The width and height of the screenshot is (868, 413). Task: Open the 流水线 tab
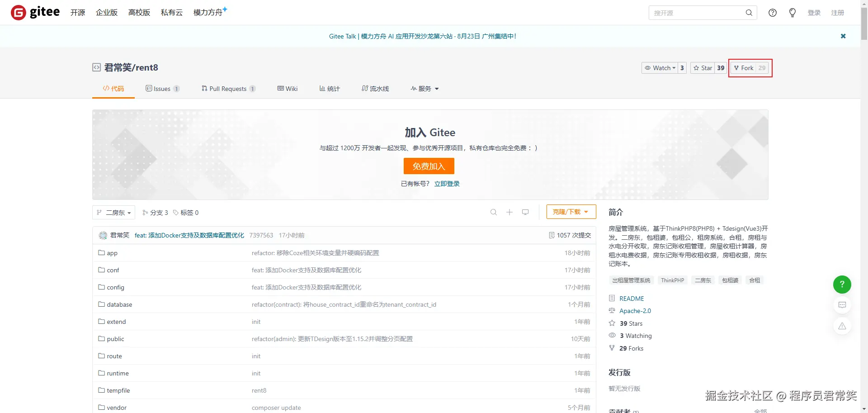coord(375,89)
